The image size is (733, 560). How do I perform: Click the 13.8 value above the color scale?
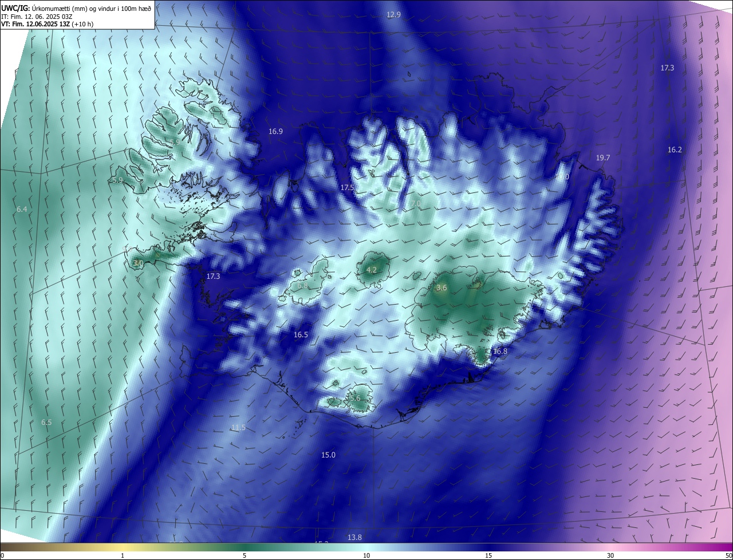(x=354, y=537)
